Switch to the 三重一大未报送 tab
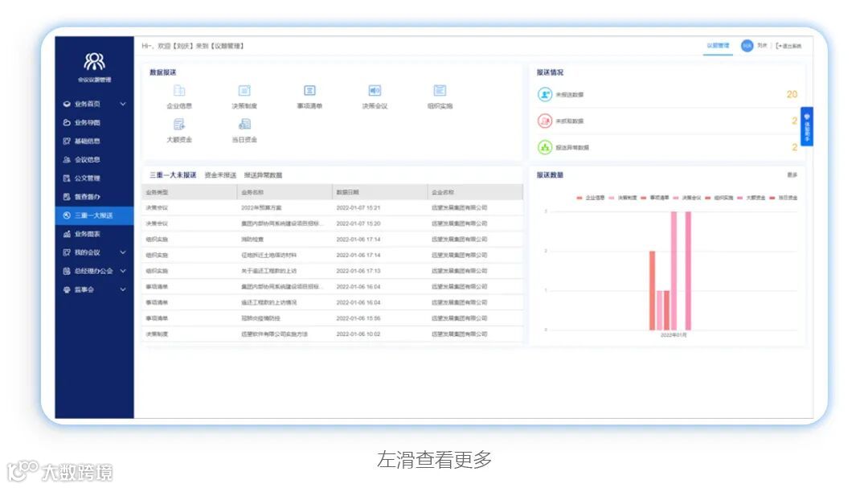Screen dimensions: 868x488 (173, 175)
